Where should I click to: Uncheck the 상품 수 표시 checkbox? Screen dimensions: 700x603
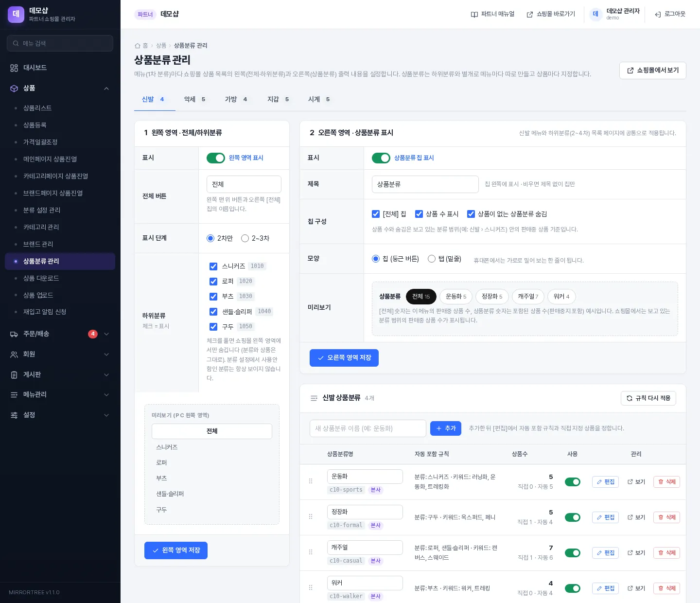click(x=419, y=214)
